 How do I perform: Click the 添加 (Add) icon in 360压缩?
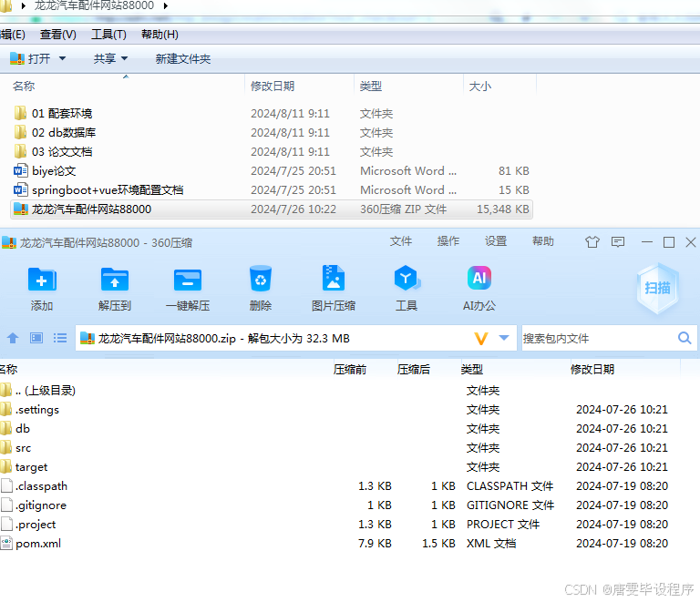(42, 280)
